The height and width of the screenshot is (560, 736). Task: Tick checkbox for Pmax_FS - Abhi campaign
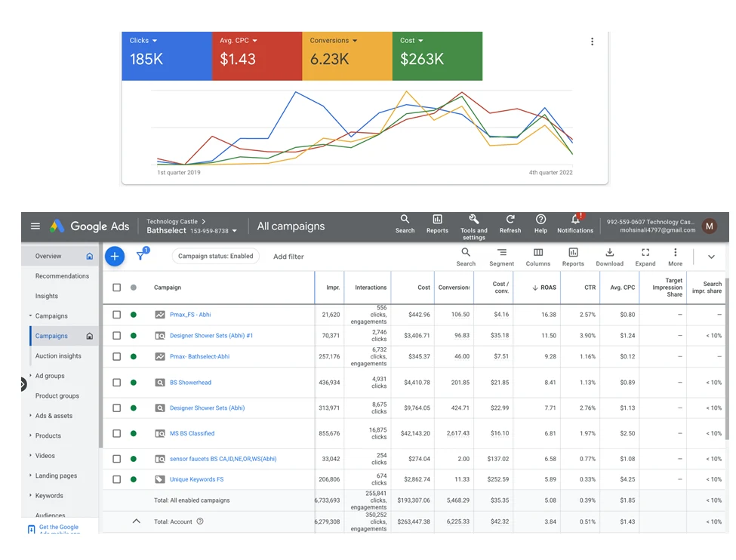click(116, 315)
